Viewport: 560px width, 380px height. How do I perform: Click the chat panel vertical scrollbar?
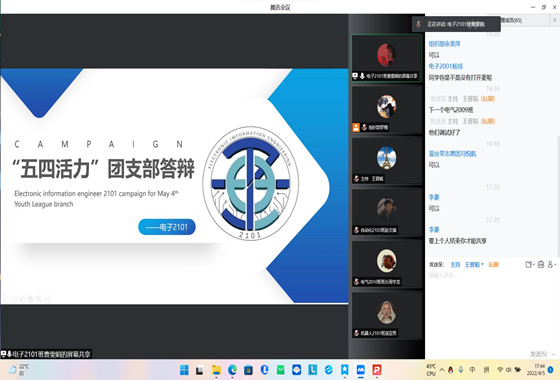[558, 196]
